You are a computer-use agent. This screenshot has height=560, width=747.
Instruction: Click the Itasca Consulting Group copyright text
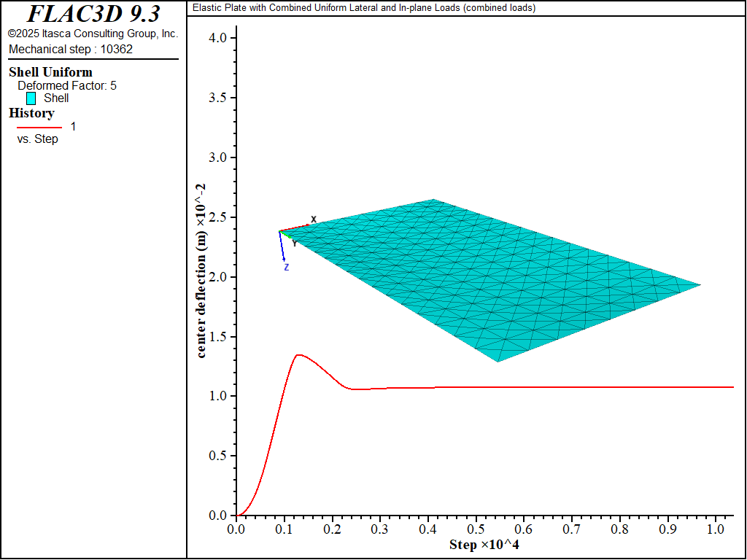(93, 34)
